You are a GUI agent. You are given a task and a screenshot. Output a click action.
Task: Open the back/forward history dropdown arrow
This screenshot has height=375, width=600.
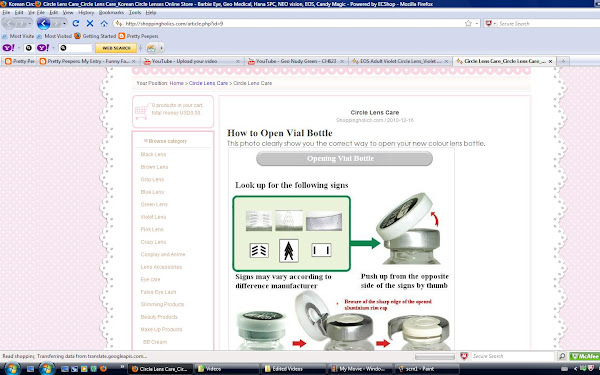64,24
